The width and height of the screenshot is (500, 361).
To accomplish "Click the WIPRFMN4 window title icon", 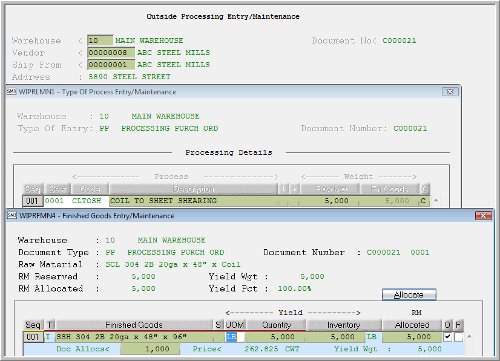I will (12, 216).
